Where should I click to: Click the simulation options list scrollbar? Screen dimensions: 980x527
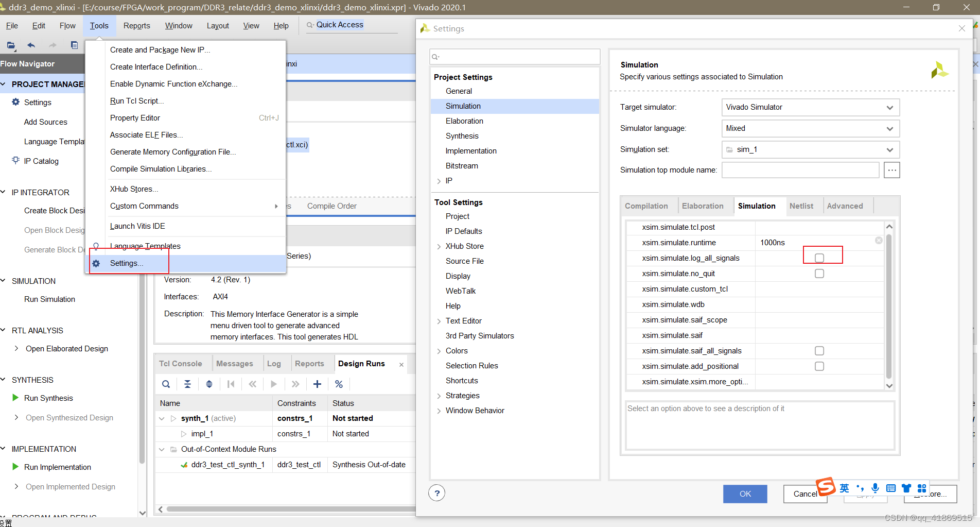coord(889,306)
